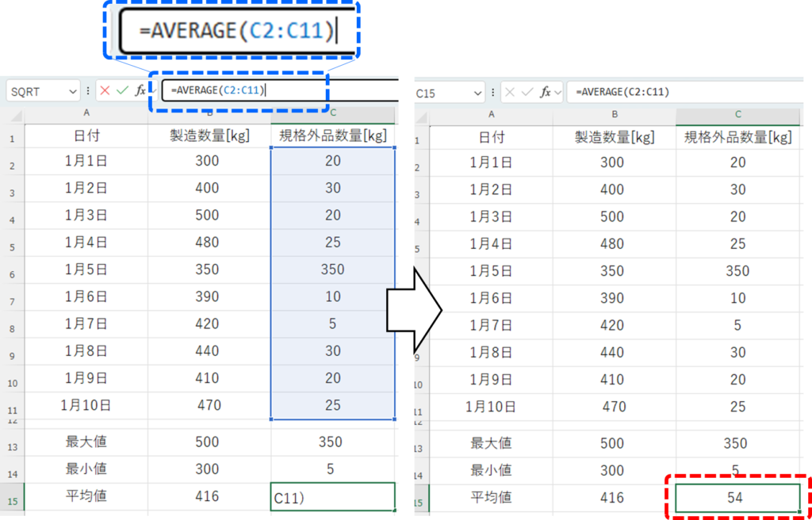This screenshot has width=812, height=520.
Task: Select column C header in the right sheet
Action: coord(737,115)
